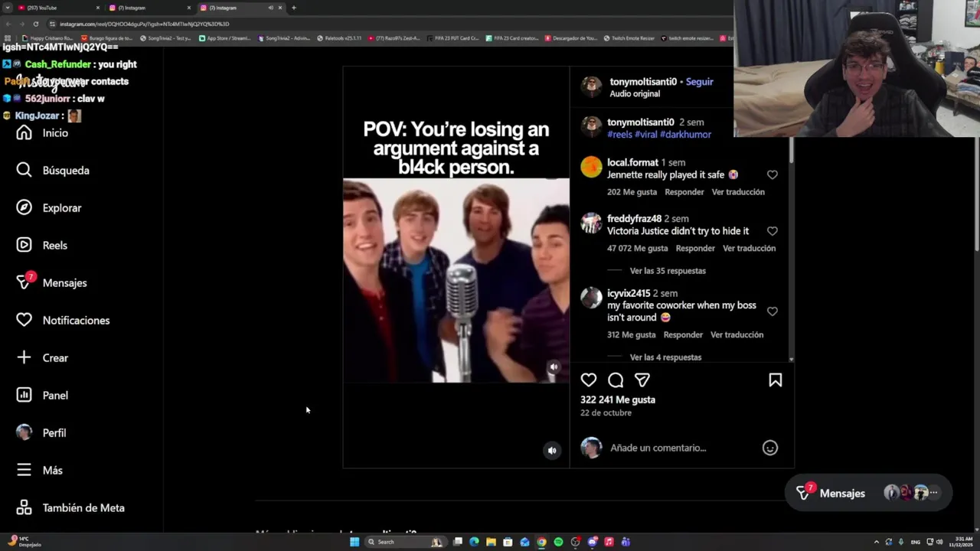Open emoji picker in comment box
Viewport: 980px width, 551px height.
[770, 448]
